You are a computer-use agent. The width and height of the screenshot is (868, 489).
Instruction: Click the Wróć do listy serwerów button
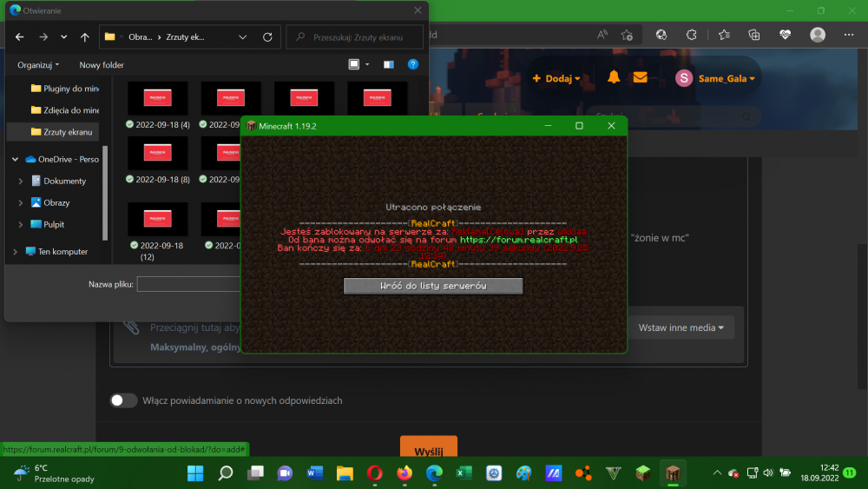click(433, 286)
